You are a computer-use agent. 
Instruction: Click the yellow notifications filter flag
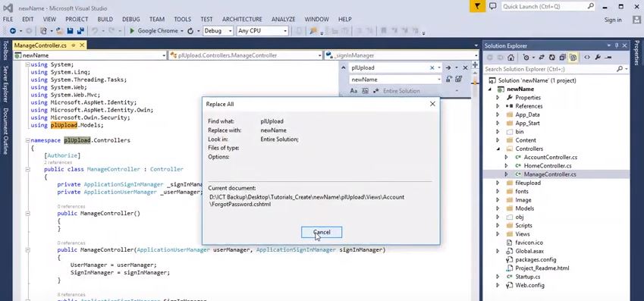point(477,6)
